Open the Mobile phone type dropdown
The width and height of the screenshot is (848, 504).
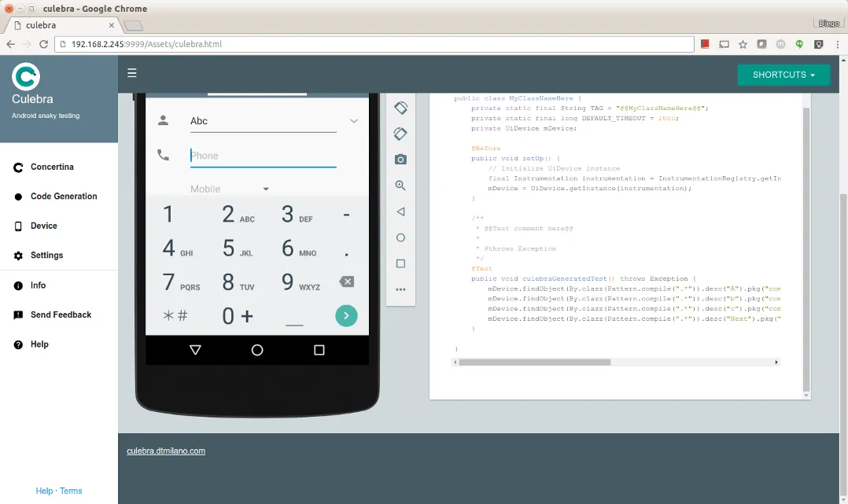[x=230, y=189]
